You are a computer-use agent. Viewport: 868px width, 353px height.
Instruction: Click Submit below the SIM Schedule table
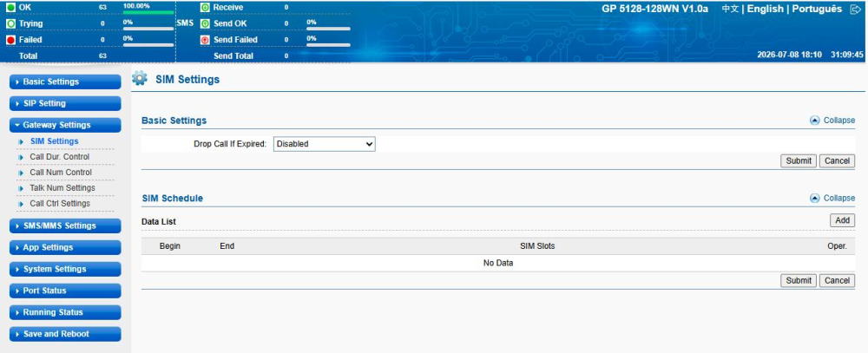coord(799,280)
